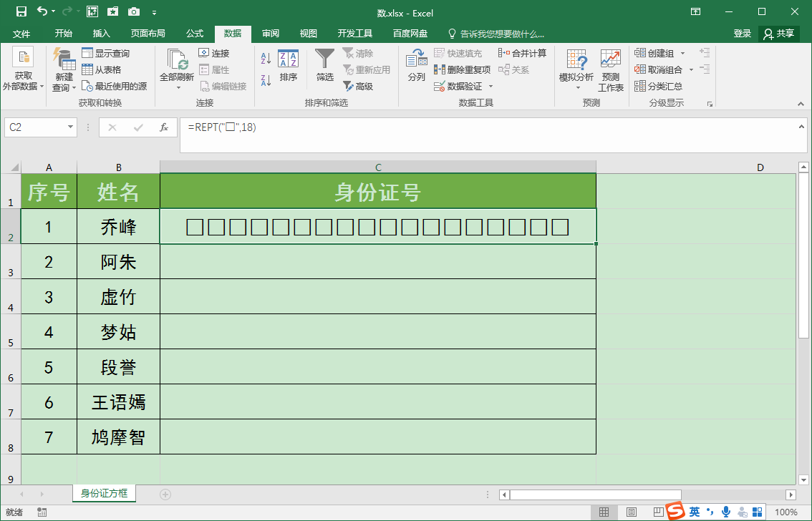
Task: Click Sogou input method S icon
Action: point(675,511)
